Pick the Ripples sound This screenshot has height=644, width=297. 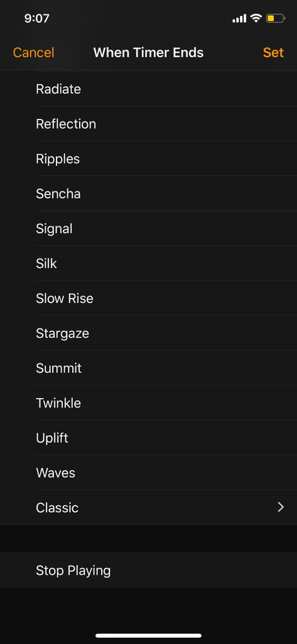[148, 158]
